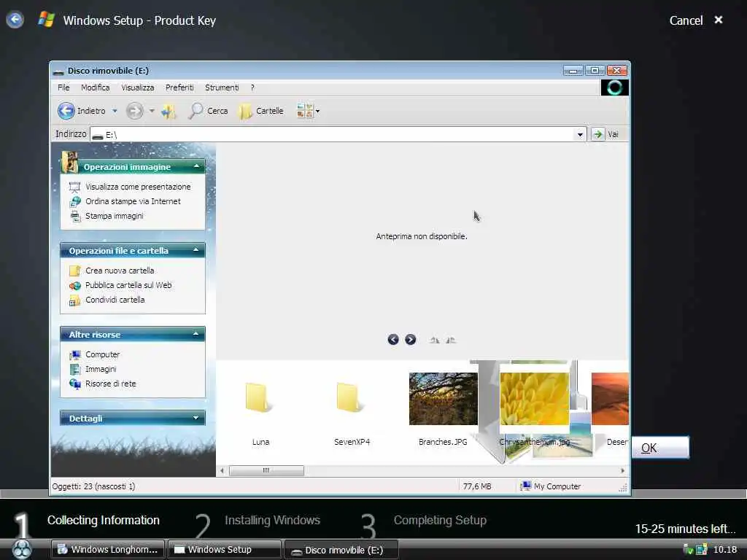Click Visualizza come presentazione link

138,187
